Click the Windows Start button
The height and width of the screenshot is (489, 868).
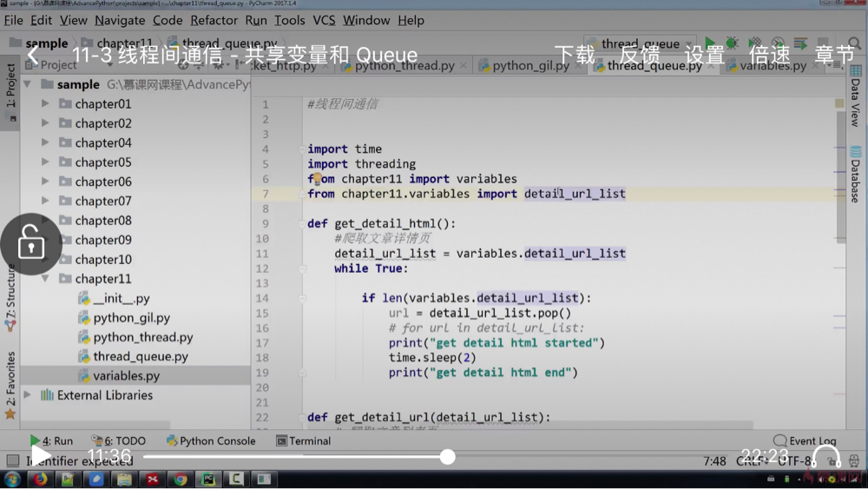[x=12, y=479]
